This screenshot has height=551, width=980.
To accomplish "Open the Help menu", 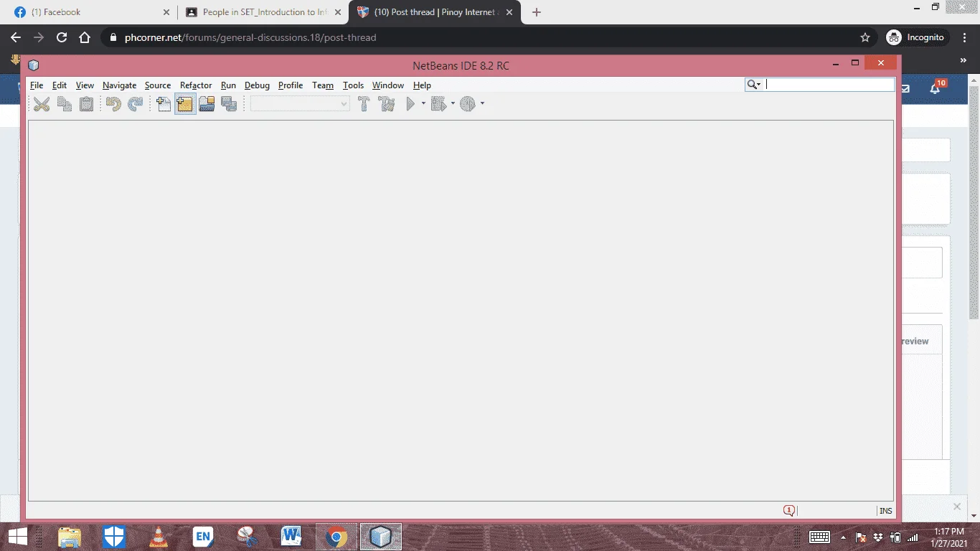I will (422, 85).
